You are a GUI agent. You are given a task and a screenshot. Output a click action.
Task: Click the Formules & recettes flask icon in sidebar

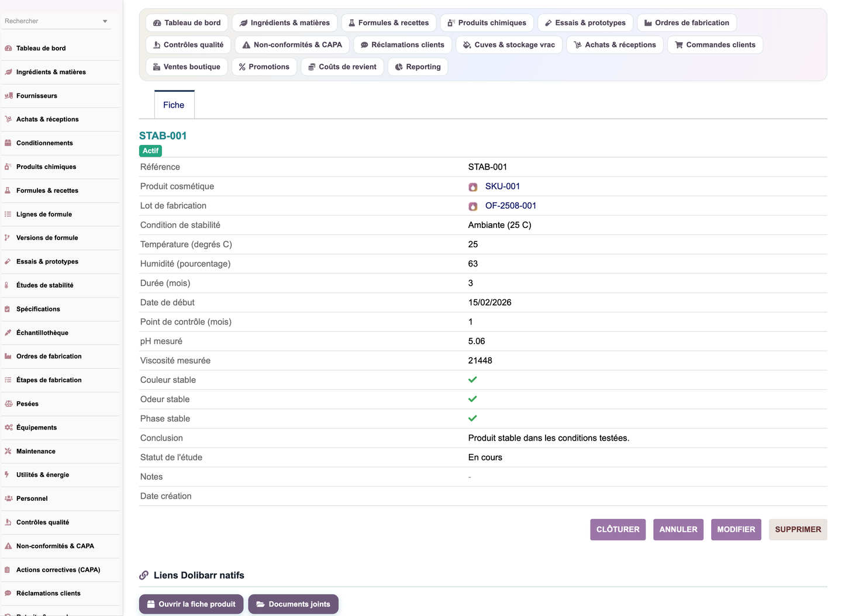tap(8, 191)
